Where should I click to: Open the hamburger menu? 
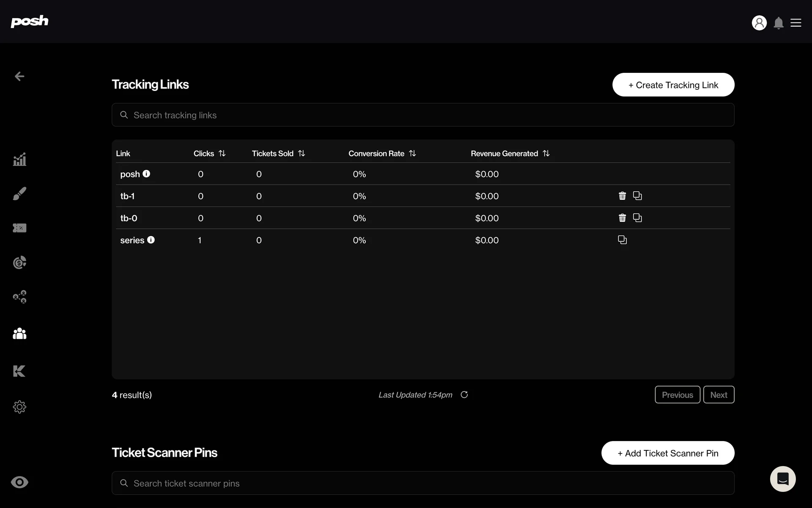(x=796, y=23)
